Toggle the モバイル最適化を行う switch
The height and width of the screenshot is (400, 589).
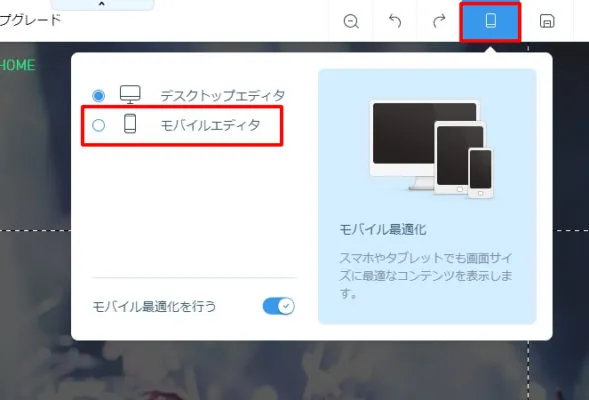coord(278,306)
